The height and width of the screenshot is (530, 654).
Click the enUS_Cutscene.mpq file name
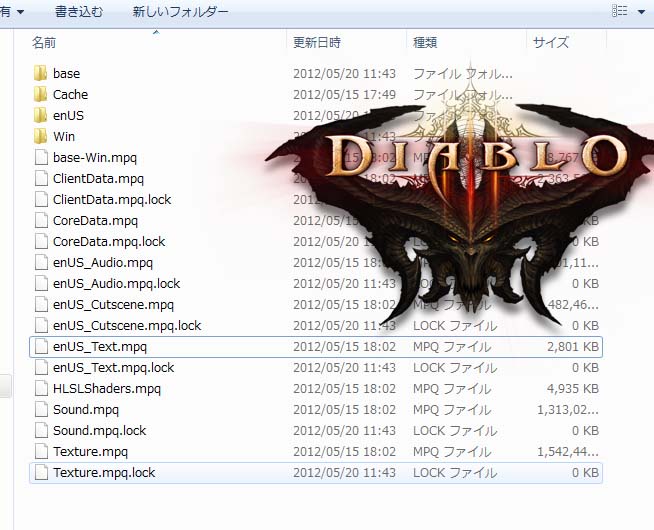[113, 304]
